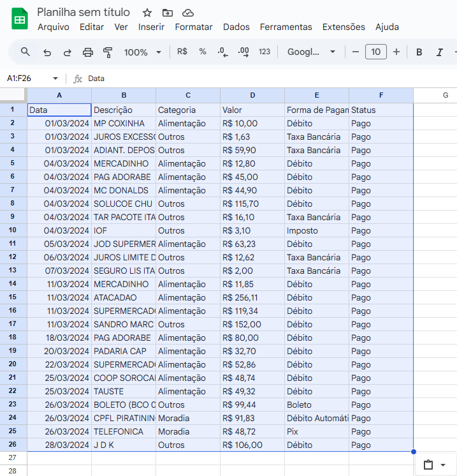This screenshot has height=476, width=457.
Task: Click the selection fill handle dot
Action: (x=413, y=451)
